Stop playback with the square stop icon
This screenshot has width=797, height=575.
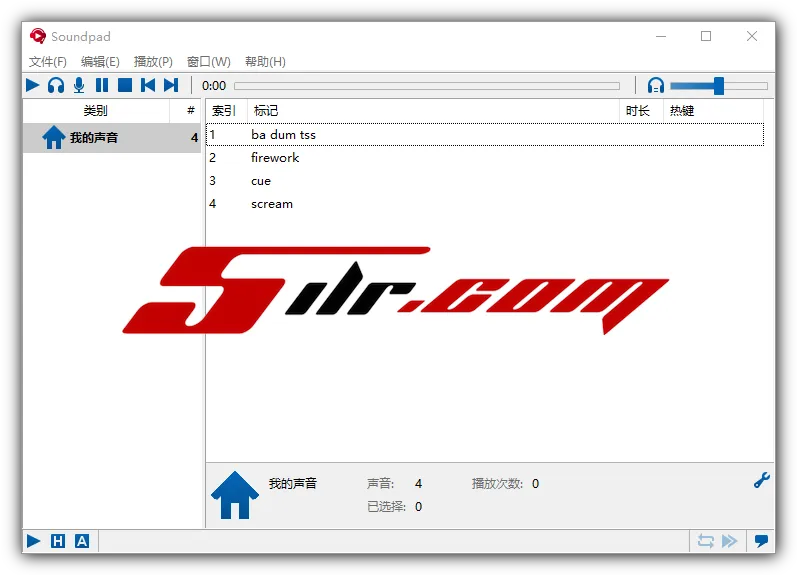coord(125,85)
